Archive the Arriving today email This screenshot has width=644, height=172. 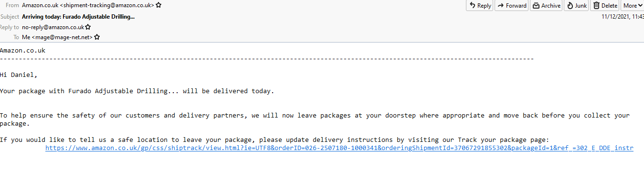[x=546, y=6]
